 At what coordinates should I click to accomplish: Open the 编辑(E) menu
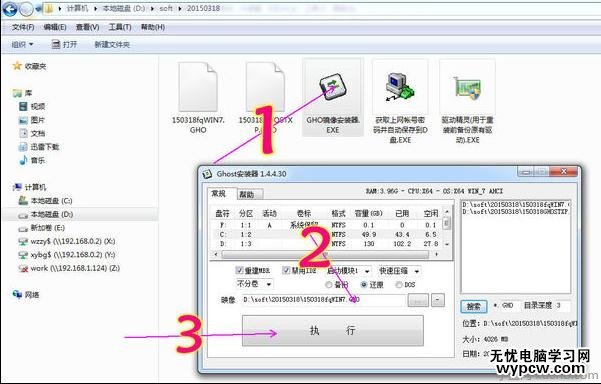click(55, 27)
